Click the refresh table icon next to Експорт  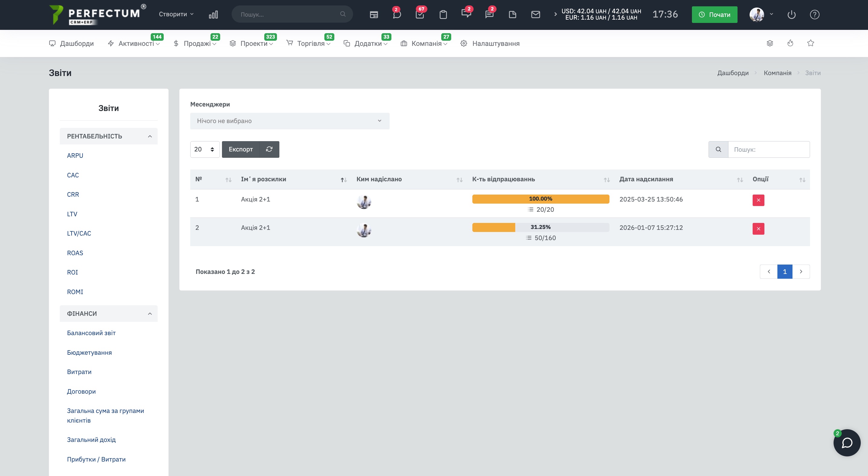[269, 149]
